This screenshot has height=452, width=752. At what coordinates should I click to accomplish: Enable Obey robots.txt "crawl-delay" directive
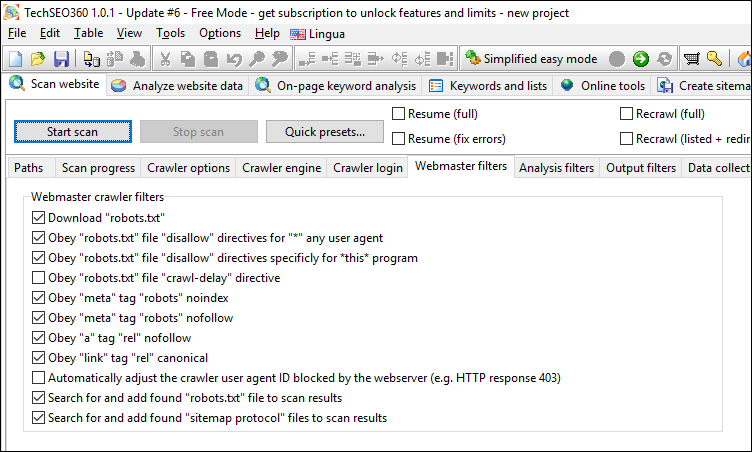(39, 277)
